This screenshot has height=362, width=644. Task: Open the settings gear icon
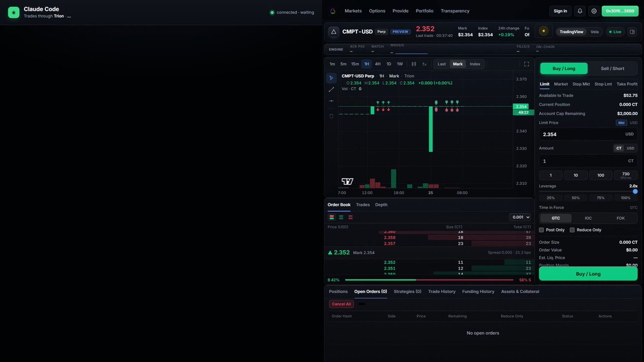[594, 11]
